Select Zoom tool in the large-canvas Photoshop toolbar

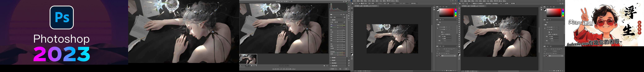tap(459, 49)
